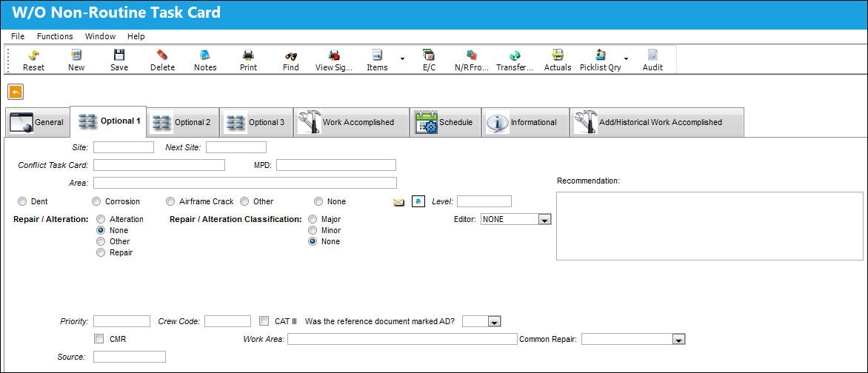Expand the Common Repair dropdown

(x=679, y=339)
